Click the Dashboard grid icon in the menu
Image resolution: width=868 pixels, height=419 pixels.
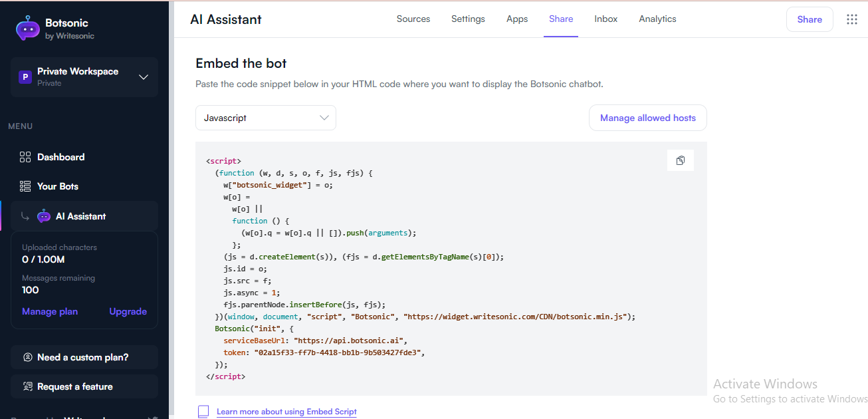[x=25, y=157]
